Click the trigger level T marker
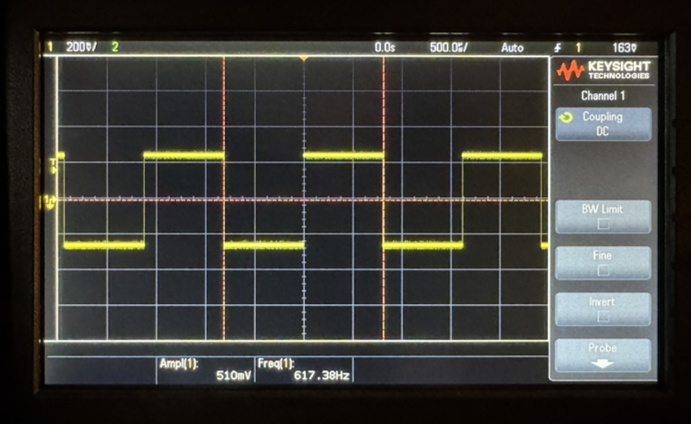Viewport: 691px width, 424px height. click(53, 166)
